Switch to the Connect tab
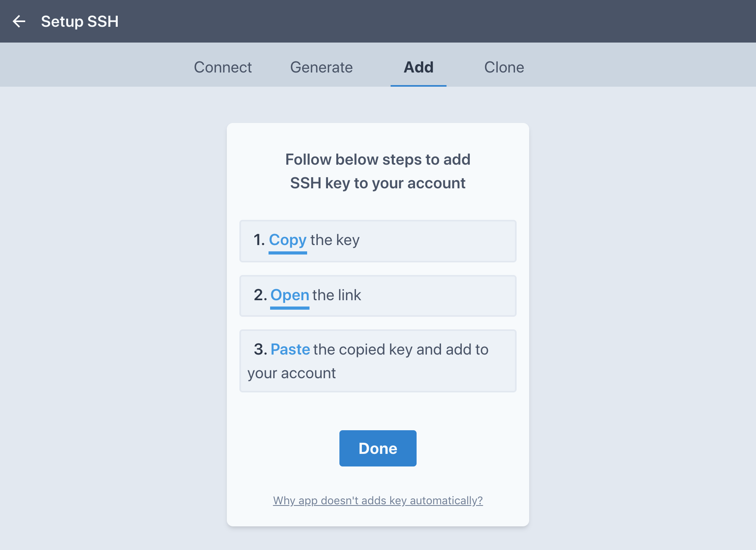 click(x=223, y=67)
